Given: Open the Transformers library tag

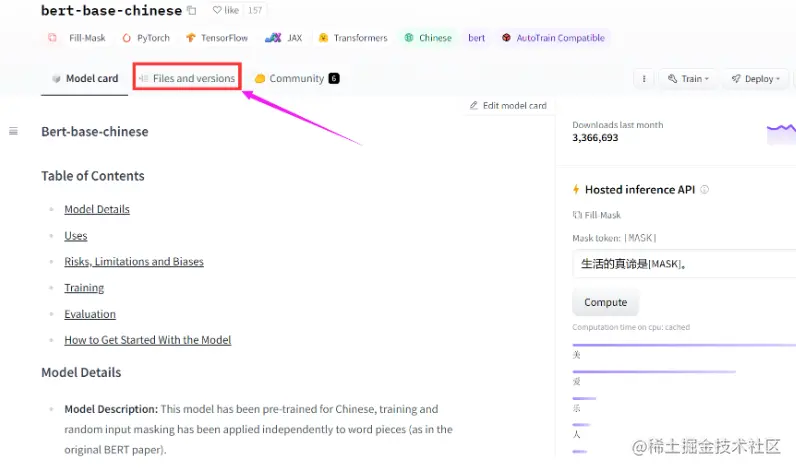Looking at the screenshot, I should (353, 38).
